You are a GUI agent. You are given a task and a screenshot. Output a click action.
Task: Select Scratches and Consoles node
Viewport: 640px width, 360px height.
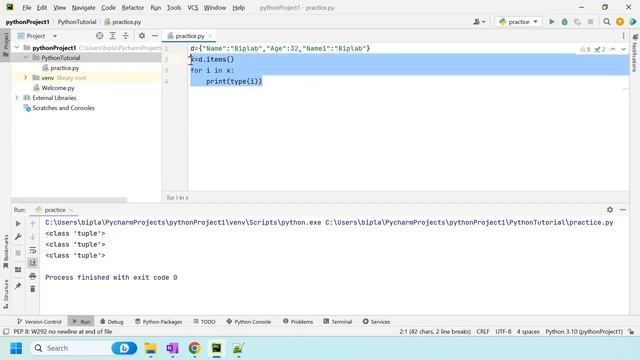(x=63, y=108)
